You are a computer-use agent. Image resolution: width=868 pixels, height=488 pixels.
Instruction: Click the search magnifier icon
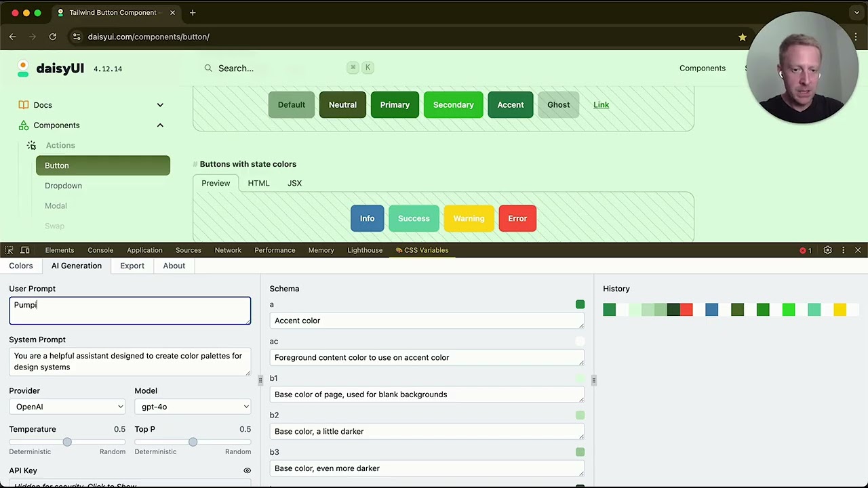208,68
